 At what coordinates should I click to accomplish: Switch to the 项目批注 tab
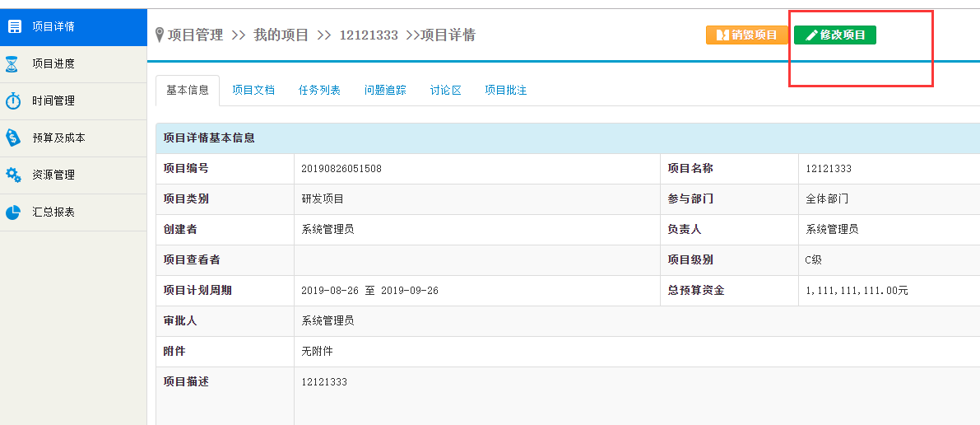click(505, 90)
